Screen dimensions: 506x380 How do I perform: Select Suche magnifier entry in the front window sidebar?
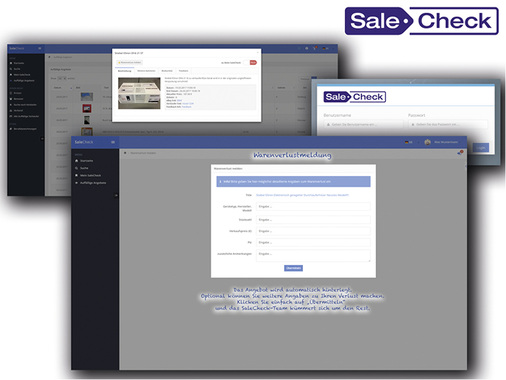pyautogui.click(x=82, y=168)
